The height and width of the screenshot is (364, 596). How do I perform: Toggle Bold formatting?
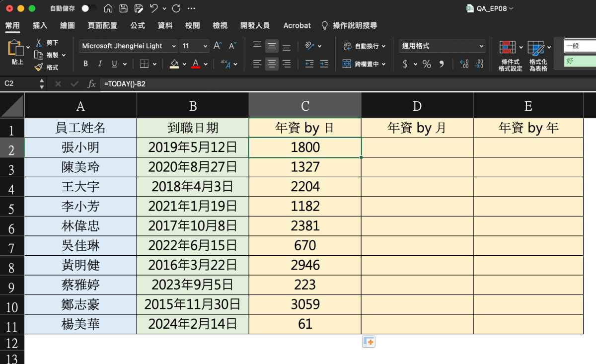pos(85,64)
